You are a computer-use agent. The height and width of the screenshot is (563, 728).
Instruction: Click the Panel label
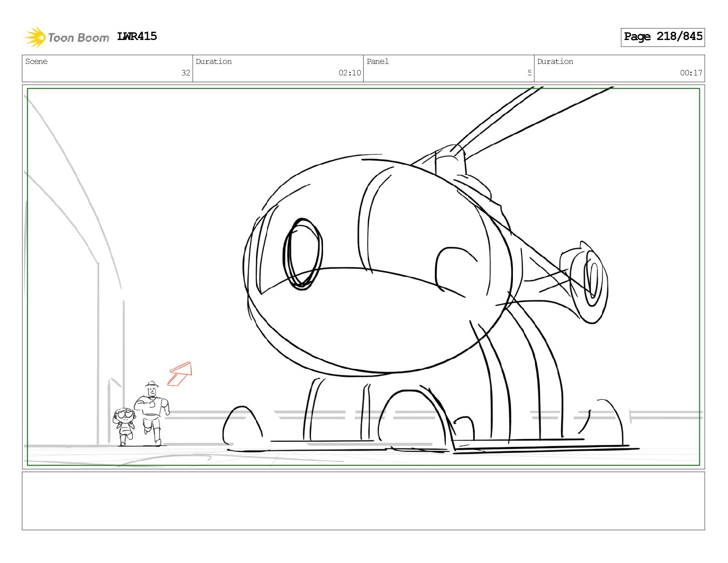coord(378,62)
